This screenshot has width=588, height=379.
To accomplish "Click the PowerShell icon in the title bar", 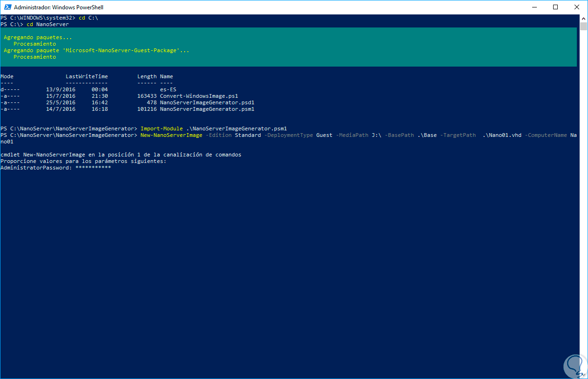I will click(7, 7).
